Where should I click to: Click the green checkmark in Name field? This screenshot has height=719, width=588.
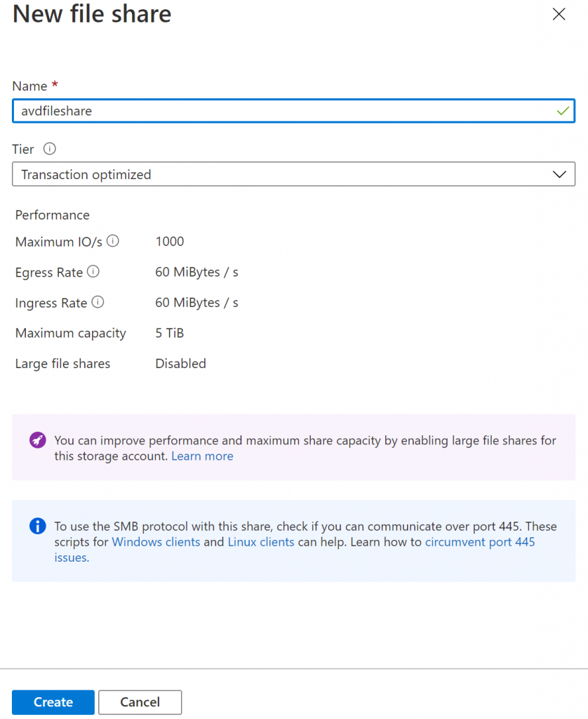tap(563, 110)
